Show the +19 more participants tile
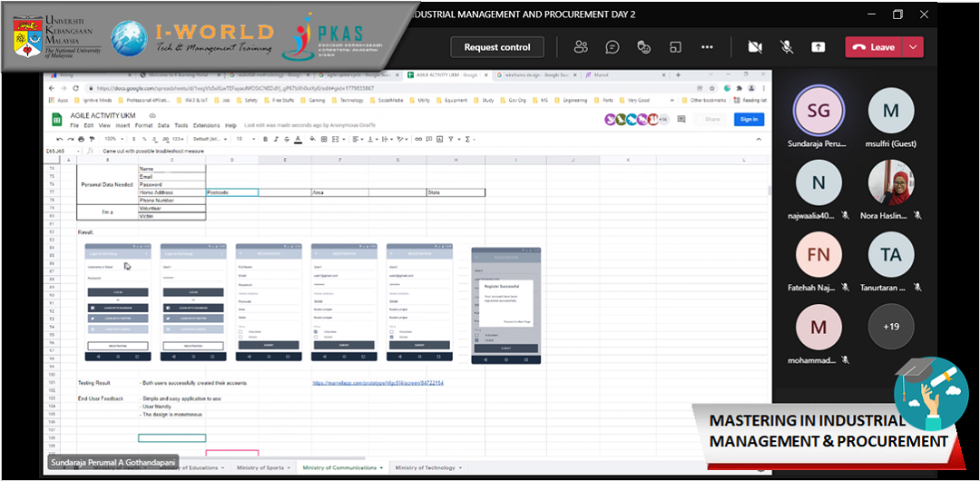 (891, 328)
